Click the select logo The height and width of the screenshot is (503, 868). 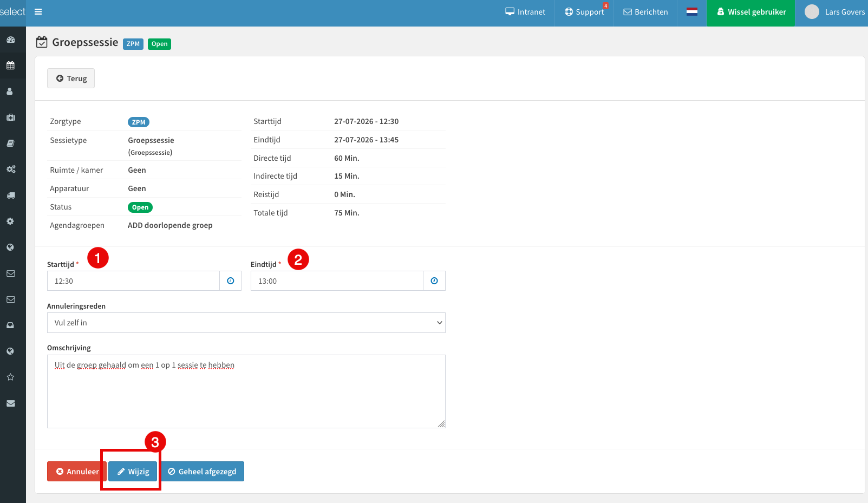(12, 12)
